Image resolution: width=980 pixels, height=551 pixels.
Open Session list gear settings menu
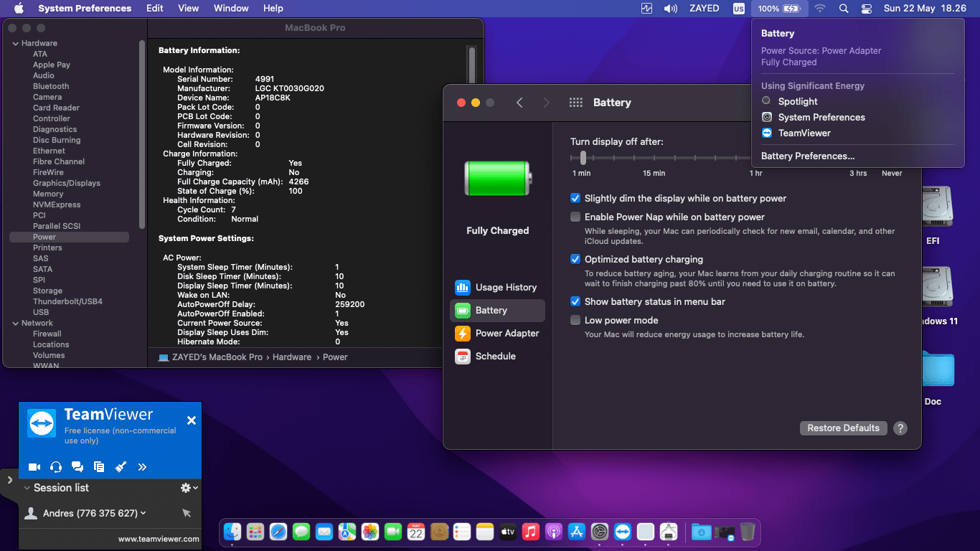[189, 488]
